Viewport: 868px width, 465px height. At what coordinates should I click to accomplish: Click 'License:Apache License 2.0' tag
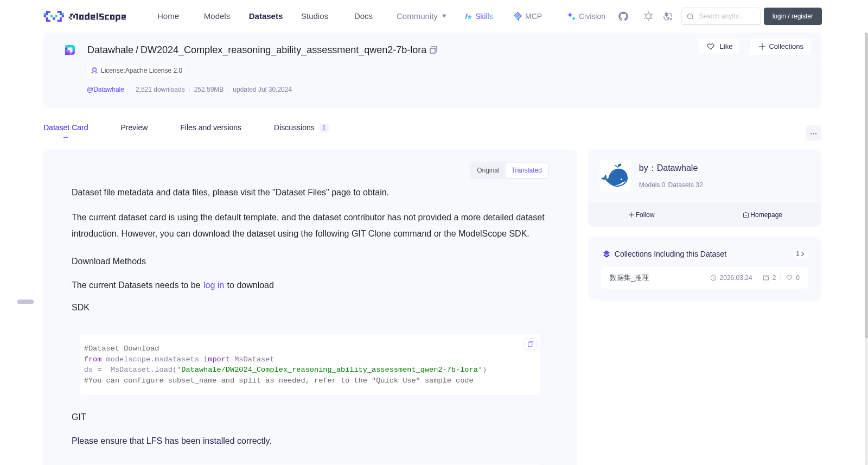pyautogui.click(x=136, y=71)
